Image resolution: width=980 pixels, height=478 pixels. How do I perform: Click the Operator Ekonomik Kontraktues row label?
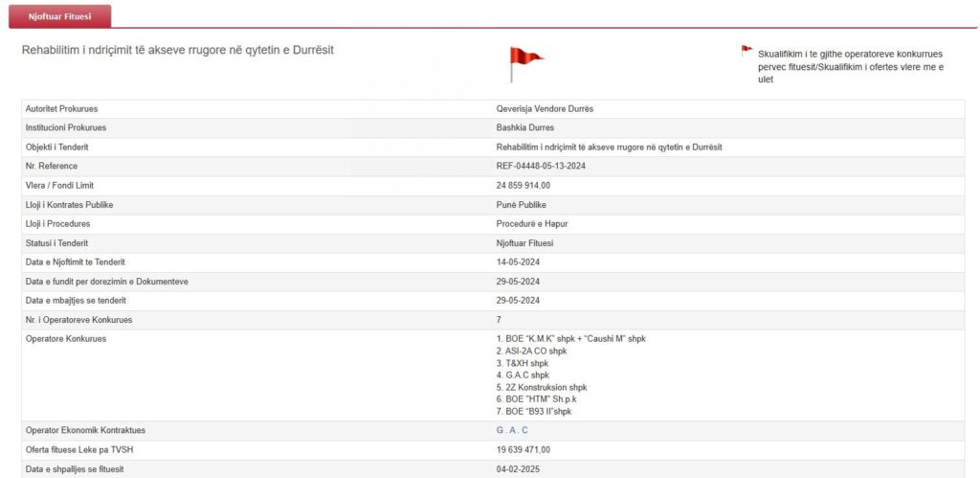pos(85,430)
